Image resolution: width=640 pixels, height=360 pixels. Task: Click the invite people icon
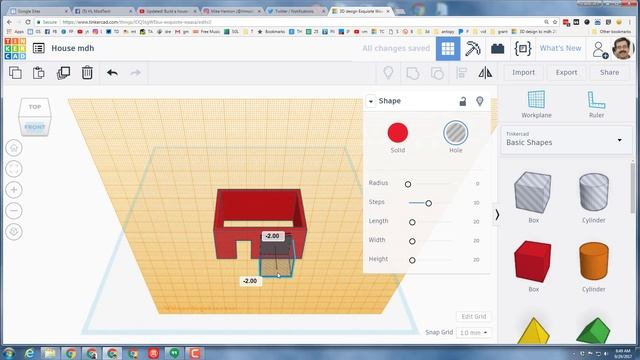(x=600, y=49)
